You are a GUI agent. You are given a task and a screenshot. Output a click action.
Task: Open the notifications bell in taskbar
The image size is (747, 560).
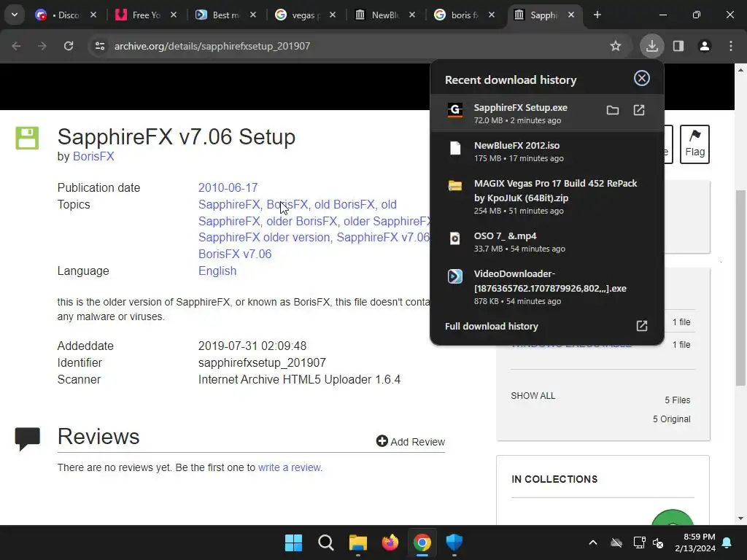pos(727,542)
